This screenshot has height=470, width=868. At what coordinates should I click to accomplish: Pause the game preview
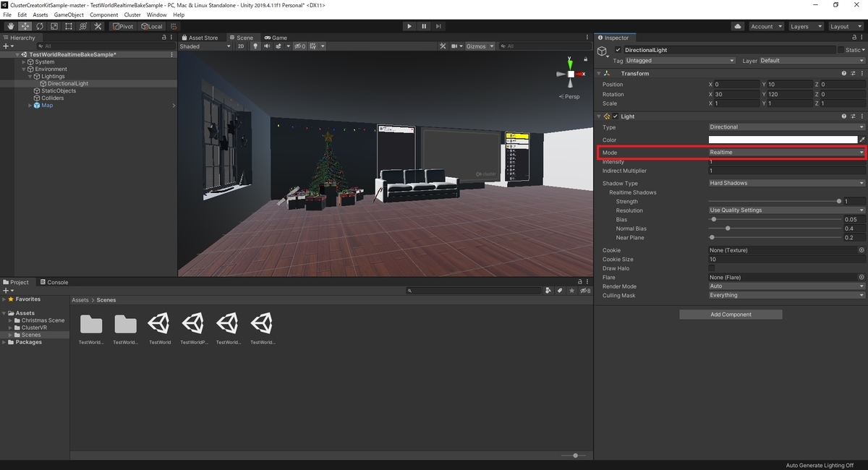coord(424,26)
